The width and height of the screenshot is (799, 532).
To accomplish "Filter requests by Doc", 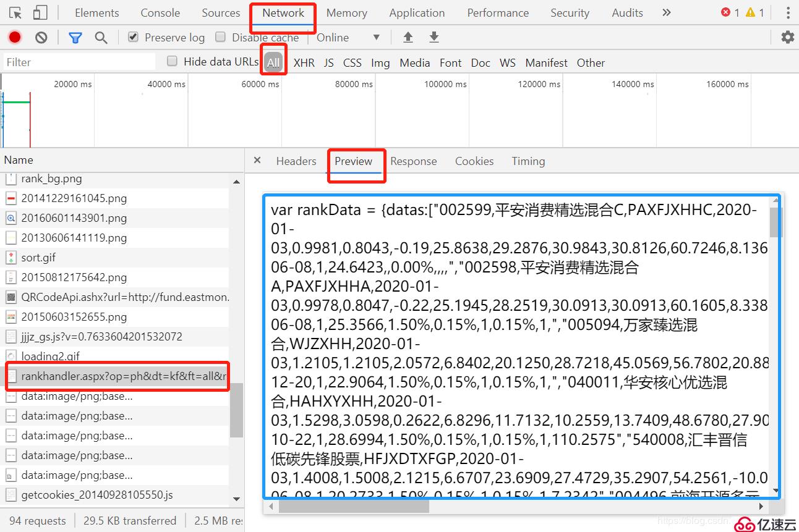I will pyautogui.click(x=481, y=62).
